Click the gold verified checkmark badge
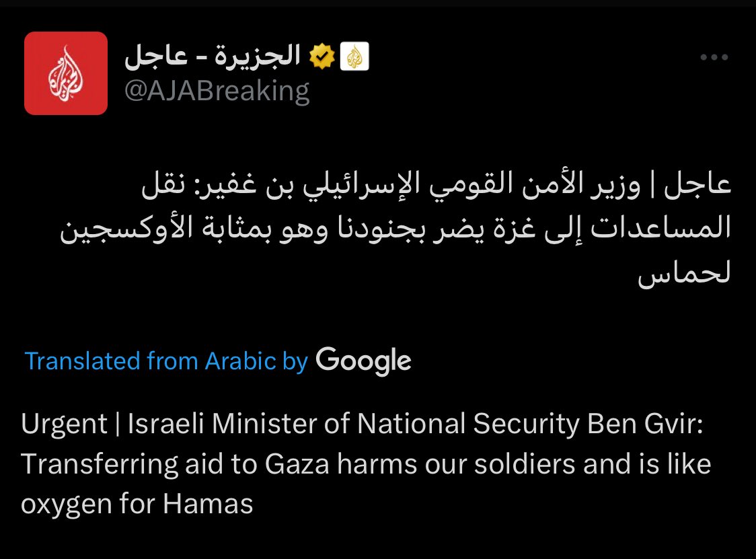The image size is (756, 559). click(322, 58)
